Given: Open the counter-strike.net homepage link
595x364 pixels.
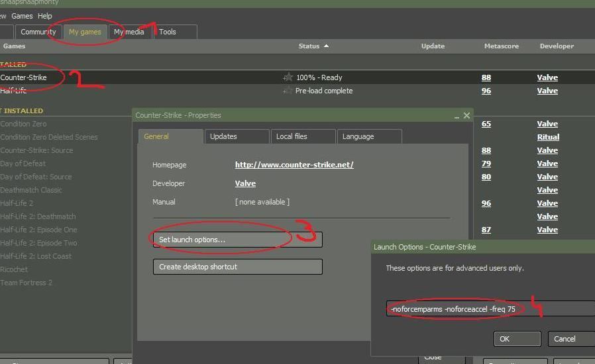Looking at the screenshot, I should (x=294, y=165).
